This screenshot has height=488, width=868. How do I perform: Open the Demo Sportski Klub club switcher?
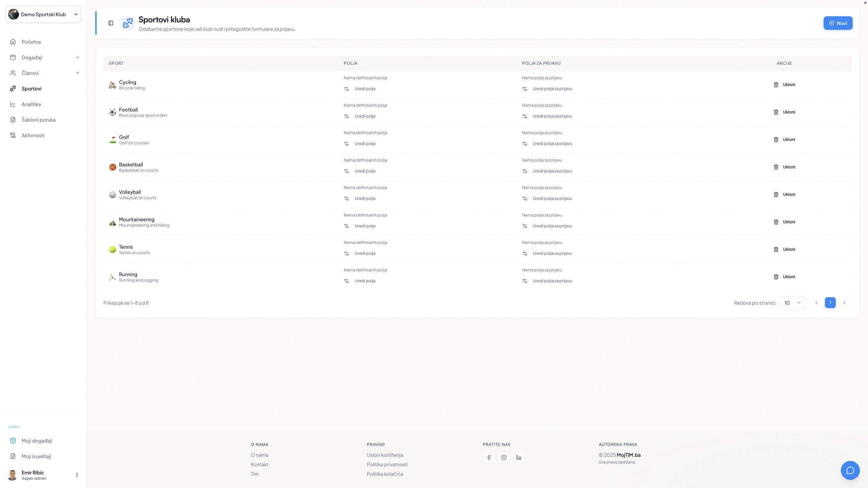[x=43, y=14]
